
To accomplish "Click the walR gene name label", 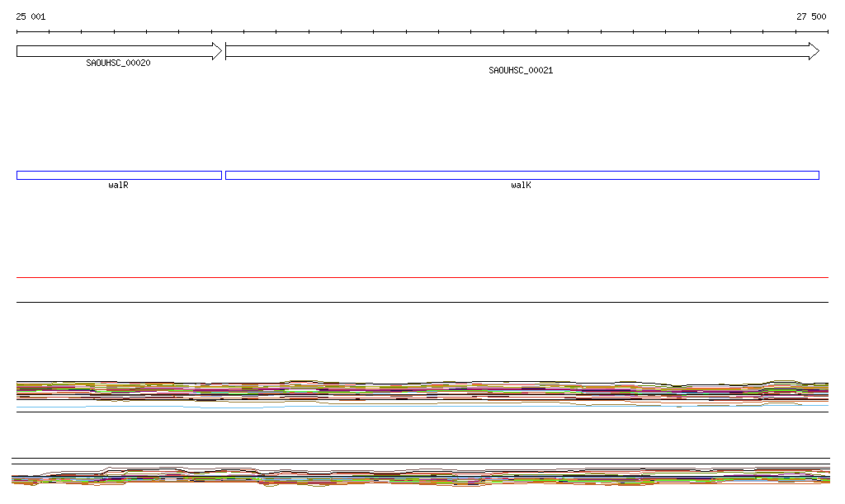I will 118,186.
